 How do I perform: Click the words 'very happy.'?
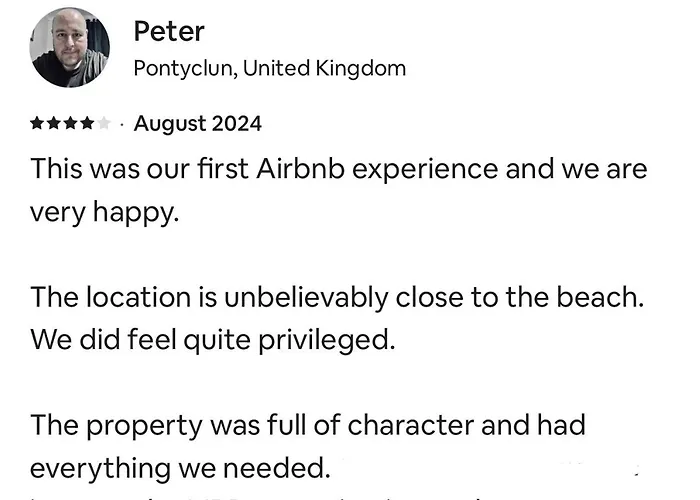[104, 212]
